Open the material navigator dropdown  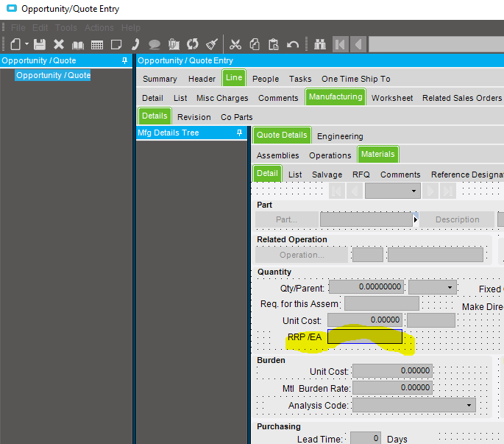click(x=414, y=191)
